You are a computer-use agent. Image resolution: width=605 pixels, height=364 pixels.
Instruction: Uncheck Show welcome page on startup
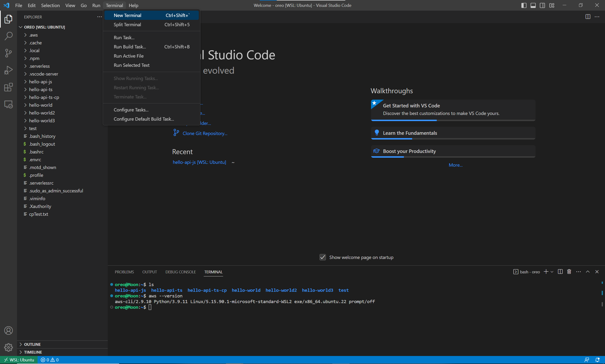point(322,257)
